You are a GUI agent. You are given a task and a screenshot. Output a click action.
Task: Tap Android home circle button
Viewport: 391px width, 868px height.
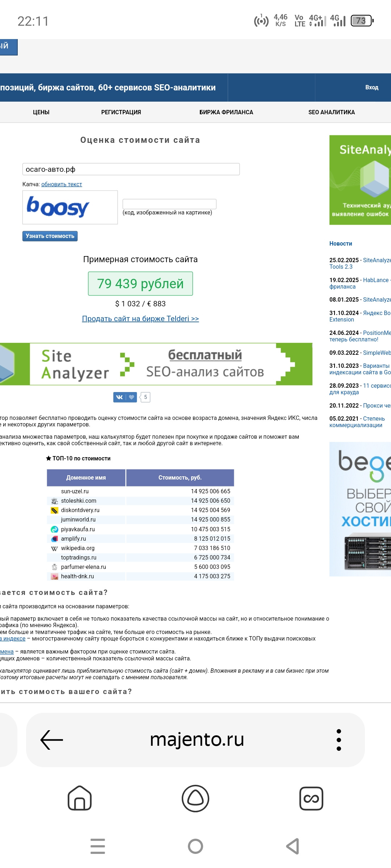coord(195,846)
